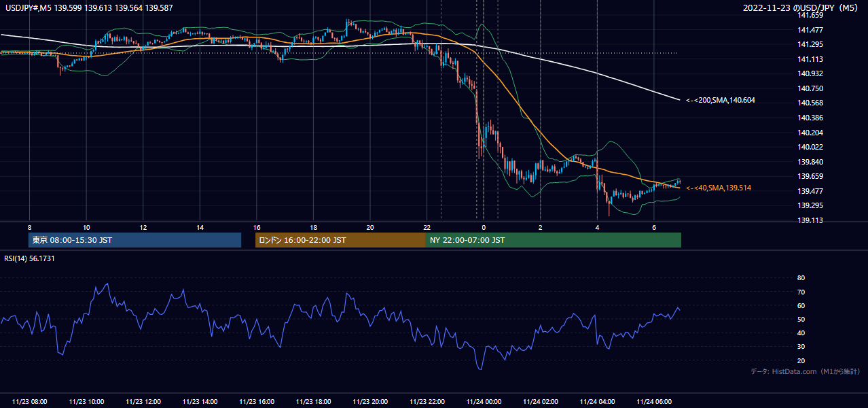The height and width of the screenshot is (408, 868).
Task: Click hour tick 22 under price chart
Action: coord(427,227)
